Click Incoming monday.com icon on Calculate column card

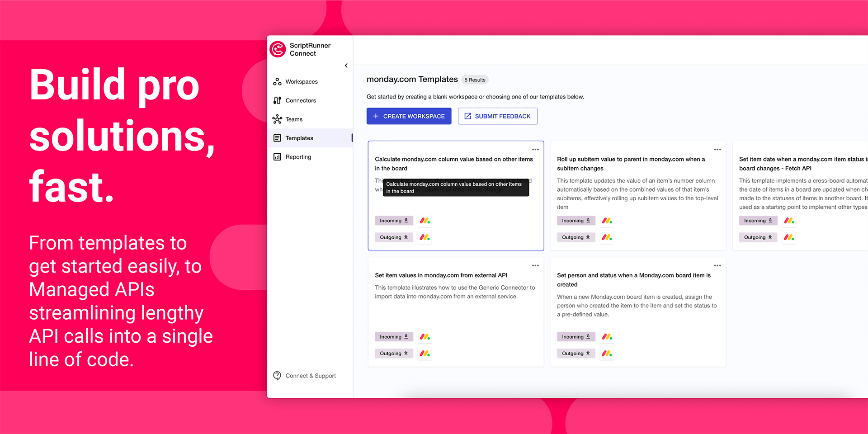(425, 221)
